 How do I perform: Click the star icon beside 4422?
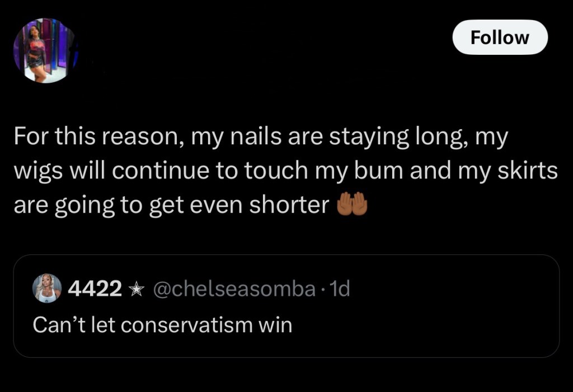pos(135,289)
